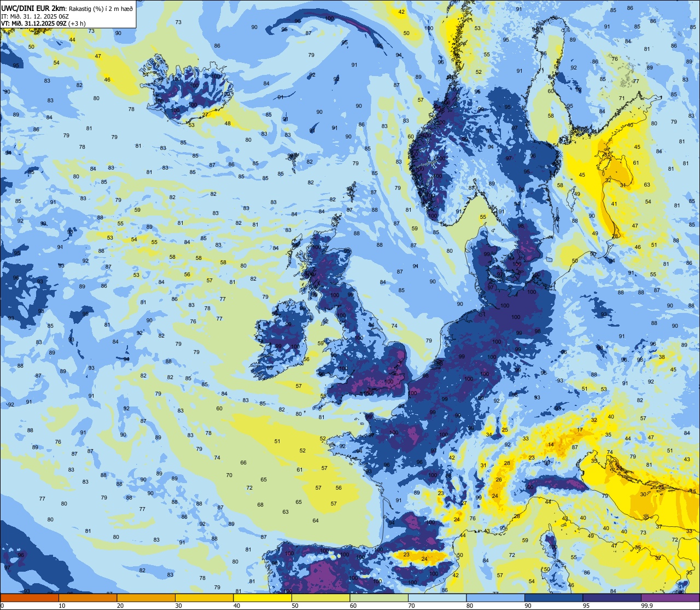Select the dark blue 90–95 legend swatch
Viewport: 700px width, 610px height.
[553, 597]
